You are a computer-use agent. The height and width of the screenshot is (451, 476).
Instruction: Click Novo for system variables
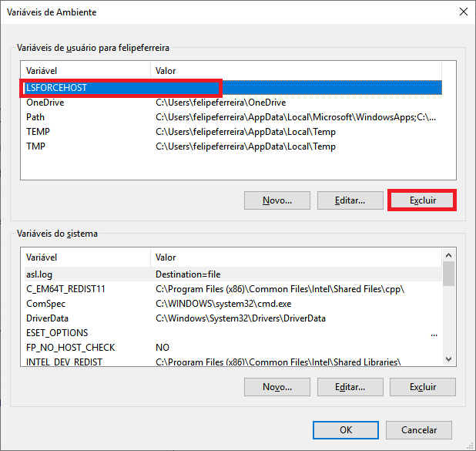tap(277, 387)
